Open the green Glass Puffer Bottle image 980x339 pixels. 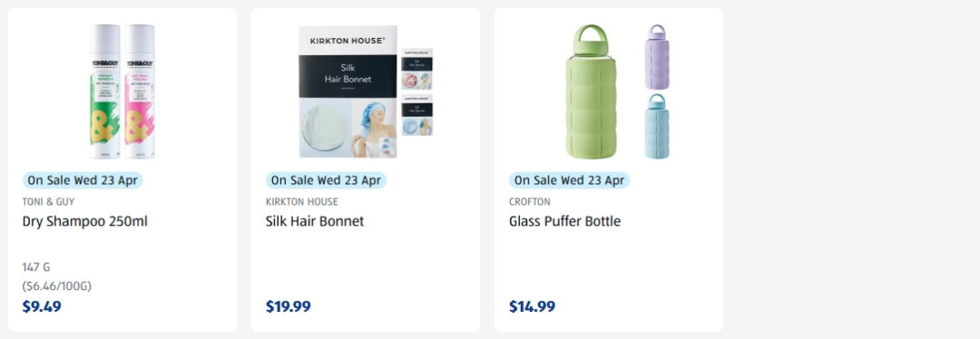tap(592, 92)
